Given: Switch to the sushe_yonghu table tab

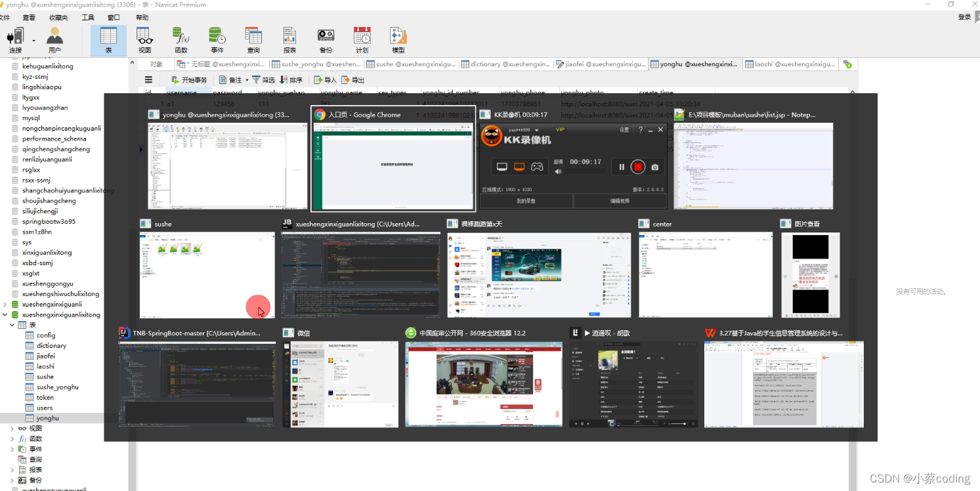Looking at the screenshot, I should pos(316,64).
